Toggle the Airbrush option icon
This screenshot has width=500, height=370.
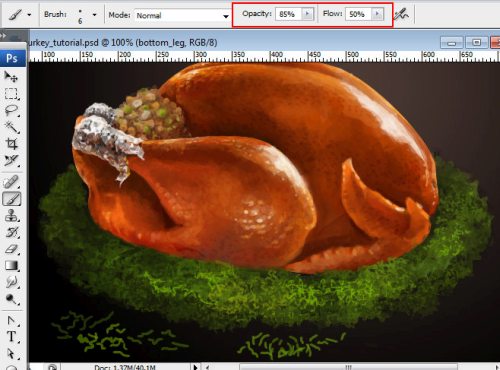402,14
